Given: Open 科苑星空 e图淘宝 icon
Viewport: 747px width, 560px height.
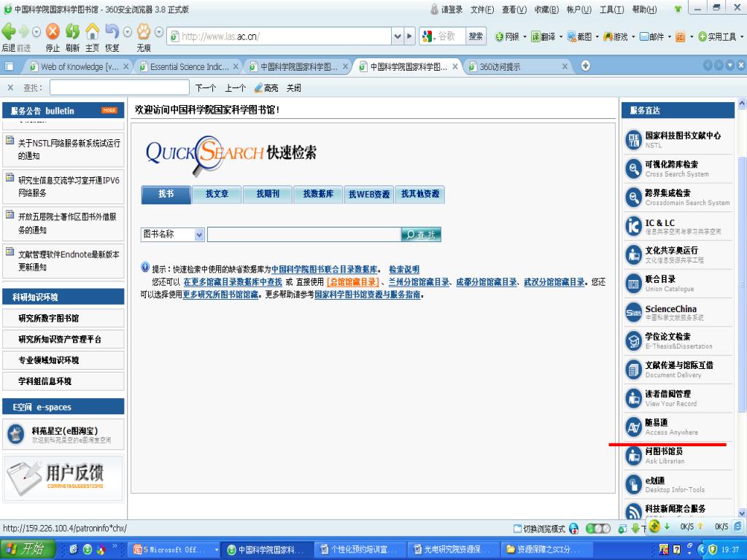Looking at the screenshot, I should pyautogui.click(x=16, y=434).
